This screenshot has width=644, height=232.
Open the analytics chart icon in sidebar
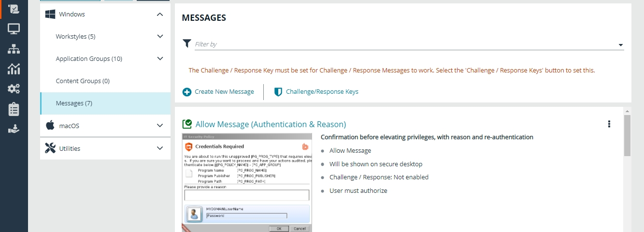coord(14,69)
